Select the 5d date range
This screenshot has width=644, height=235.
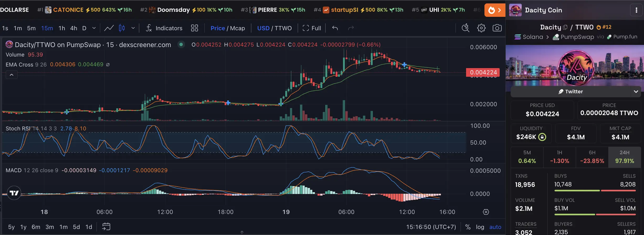tap(76, 227)
